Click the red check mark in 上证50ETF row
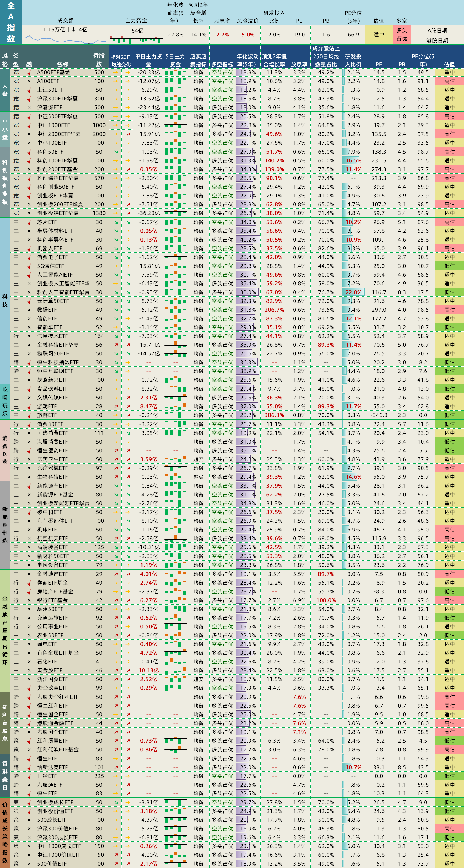464x868 pixels. pyautogui.click(x=29, y=90)
